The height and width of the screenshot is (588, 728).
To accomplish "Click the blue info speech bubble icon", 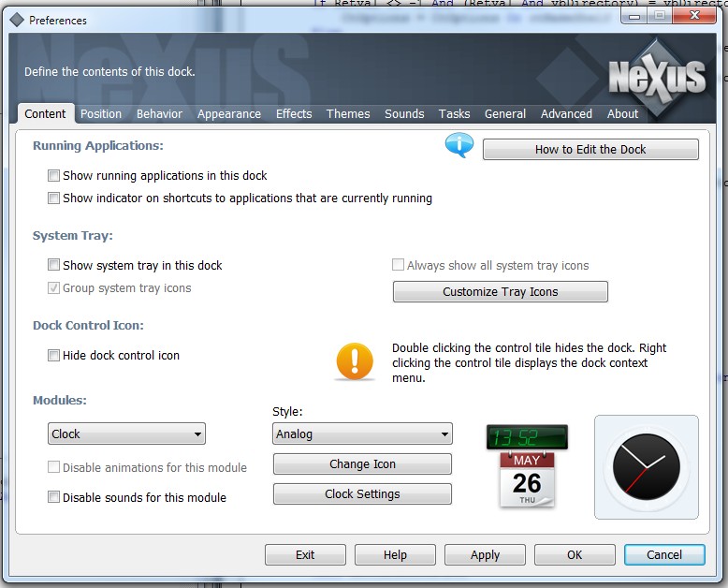I will (459, 145).
